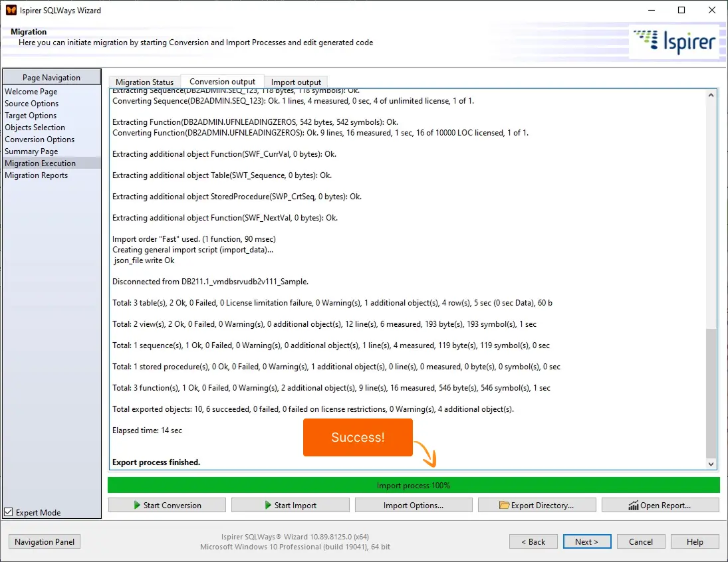Click the Navigation Panel button
This screenshot has width=728, height=562.
click(x=45, y=541)
